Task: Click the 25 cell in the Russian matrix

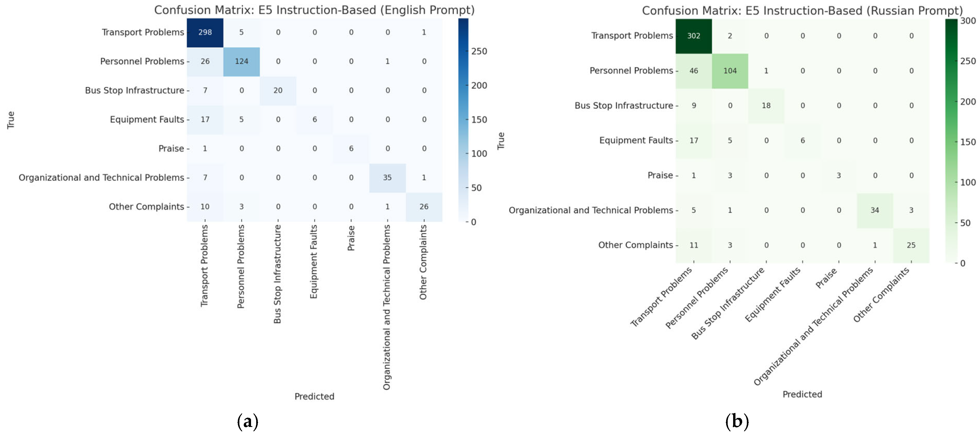Action: [x=911, y=245]
